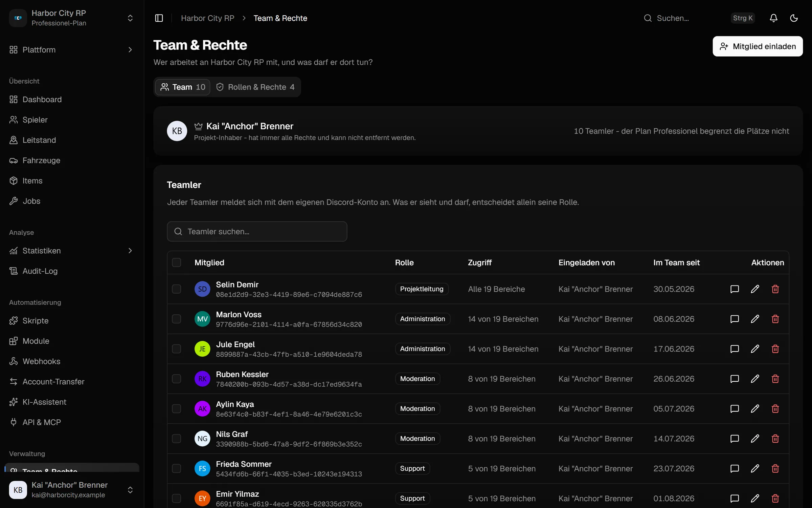Image resolution: width=812 pixels, height=508 pixels.
Task: Edit Marlon Voss using pencil icon
Action: coord(755,319)
